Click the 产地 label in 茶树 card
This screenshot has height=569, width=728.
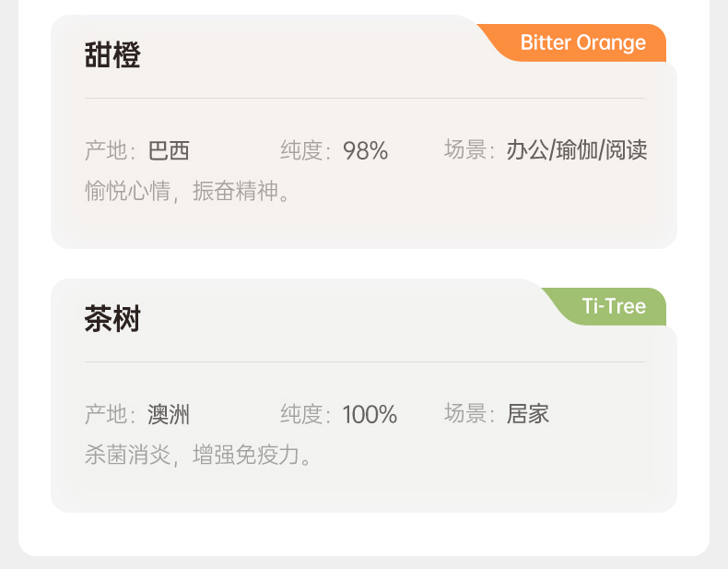(107, 414)
